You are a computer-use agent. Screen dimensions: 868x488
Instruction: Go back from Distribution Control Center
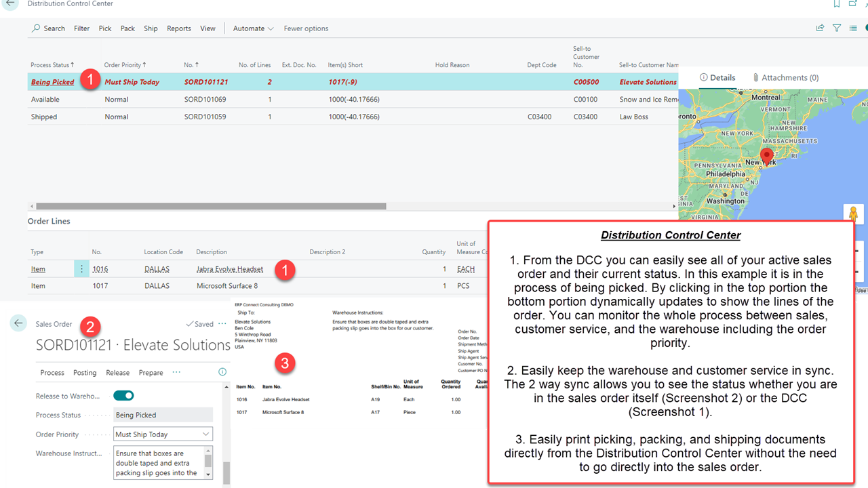11,3
